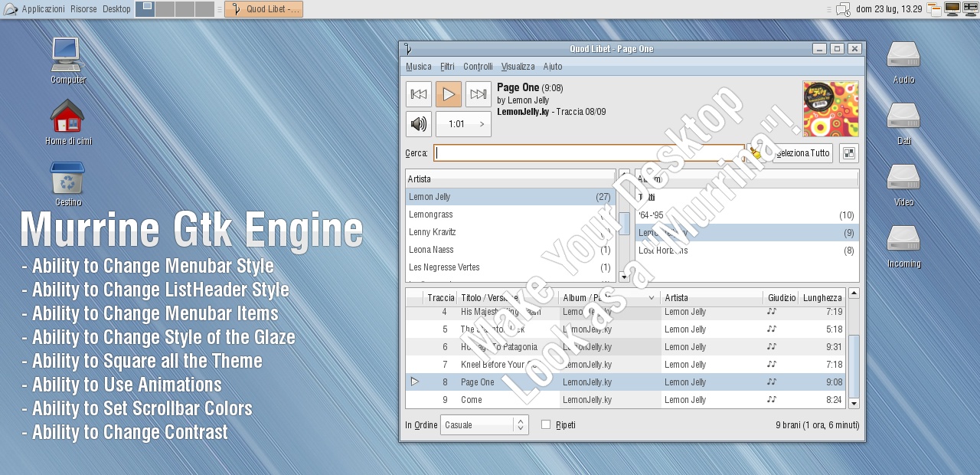Click the clock showing dom 23 lug
This screenshot has width=980, height=475.
tap(889, 9)
